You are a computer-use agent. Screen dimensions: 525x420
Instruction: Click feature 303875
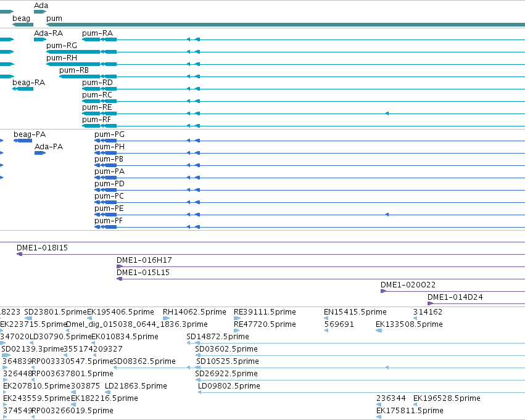pos(85,387)
